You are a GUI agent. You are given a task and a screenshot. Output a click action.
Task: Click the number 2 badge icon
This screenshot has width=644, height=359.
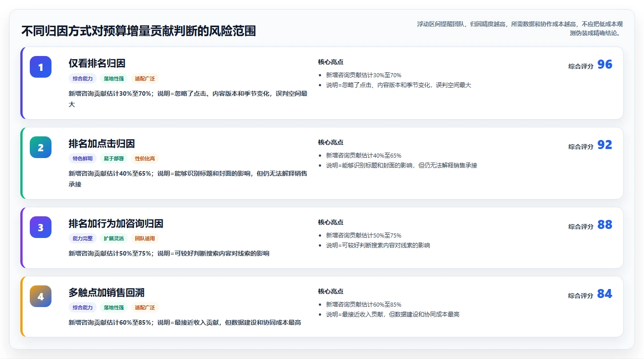coord(41,147)
